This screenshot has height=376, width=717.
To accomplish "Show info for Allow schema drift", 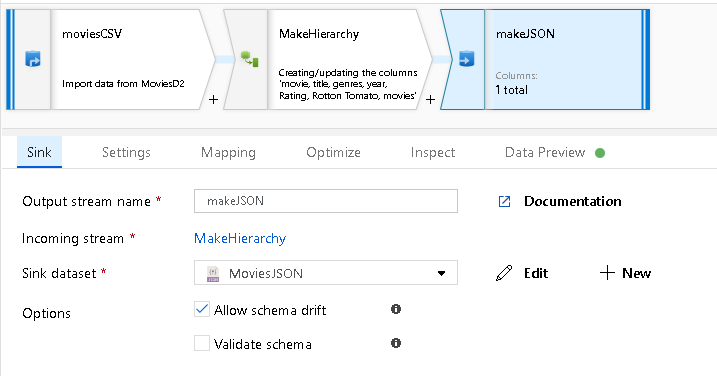I will tap(396, 309).
